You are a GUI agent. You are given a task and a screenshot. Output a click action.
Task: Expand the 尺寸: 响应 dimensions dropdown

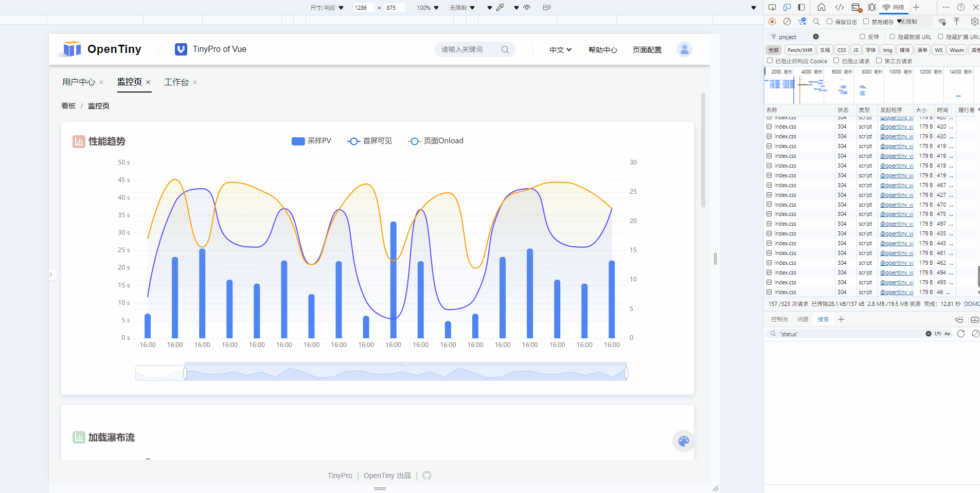[x=327, y=8]
